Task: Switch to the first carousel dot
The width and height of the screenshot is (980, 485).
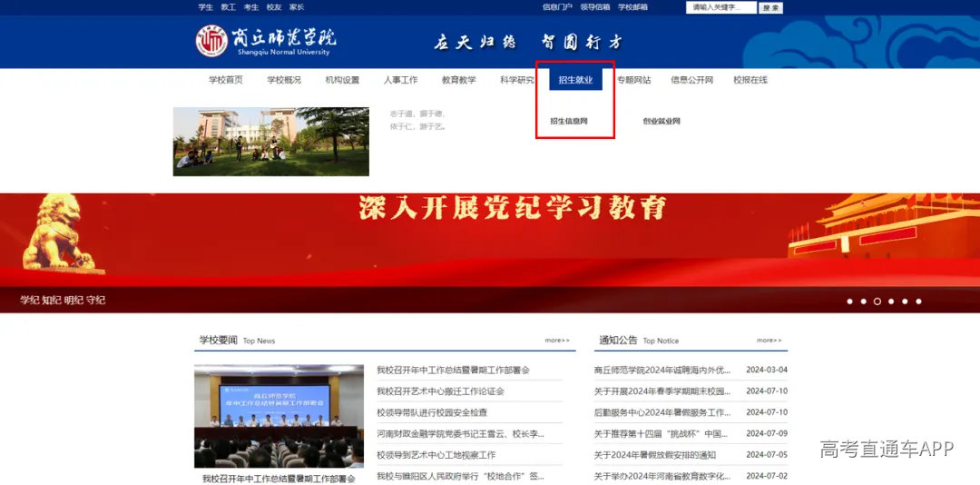Action: pos(850,302)
